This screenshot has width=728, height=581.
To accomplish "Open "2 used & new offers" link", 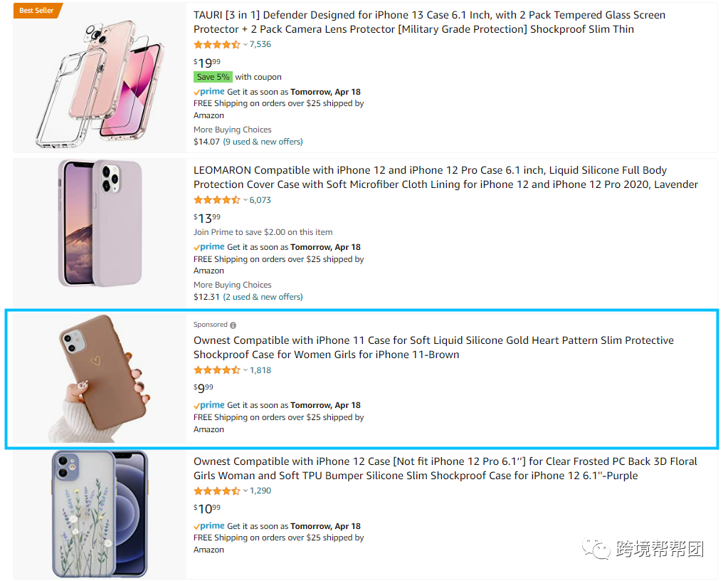I will coord(263,297).
